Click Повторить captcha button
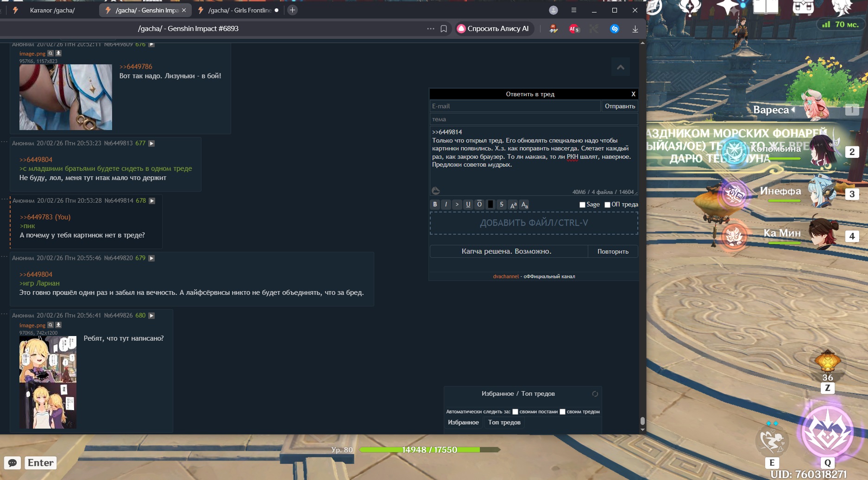Screen dimensions: 868x480 tap(613, 251)
